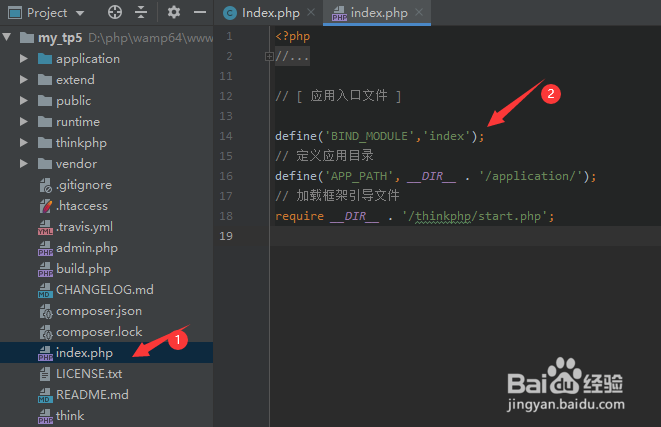
Task: Select composer.json in the project tree
Action: pos(99,311)
